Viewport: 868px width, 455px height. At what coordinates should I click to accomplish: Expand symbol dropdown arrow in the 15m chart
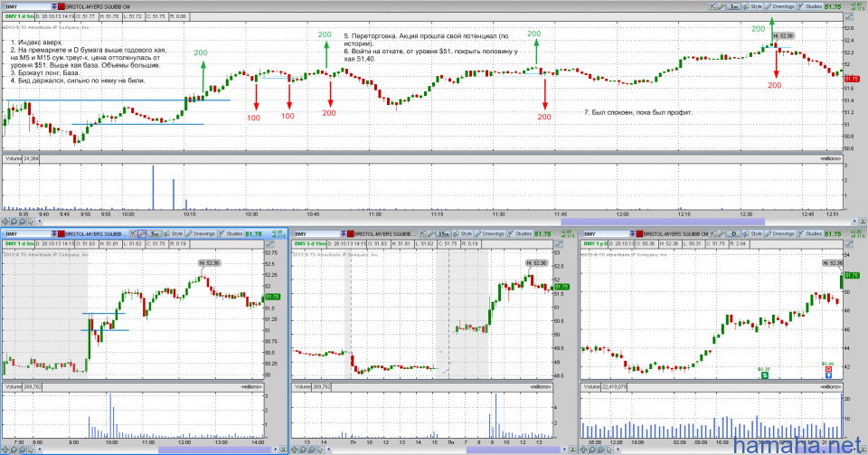point(344,234)
